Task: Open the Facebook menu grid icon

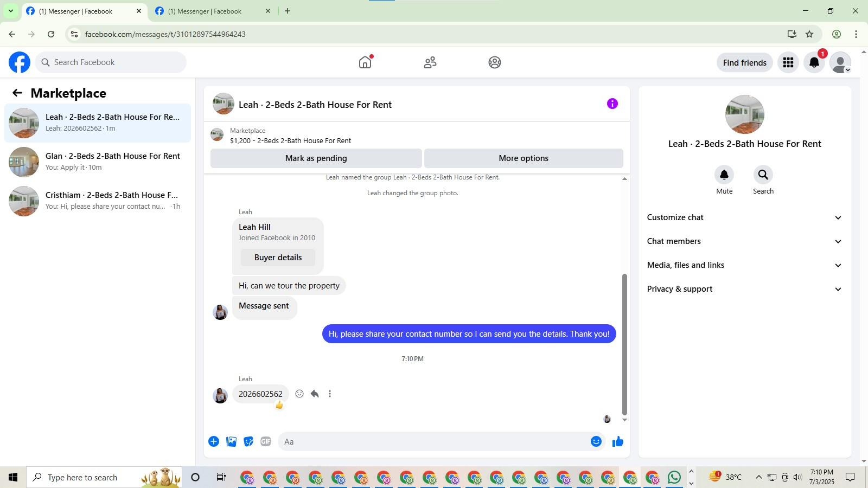Action: [788, 62]
